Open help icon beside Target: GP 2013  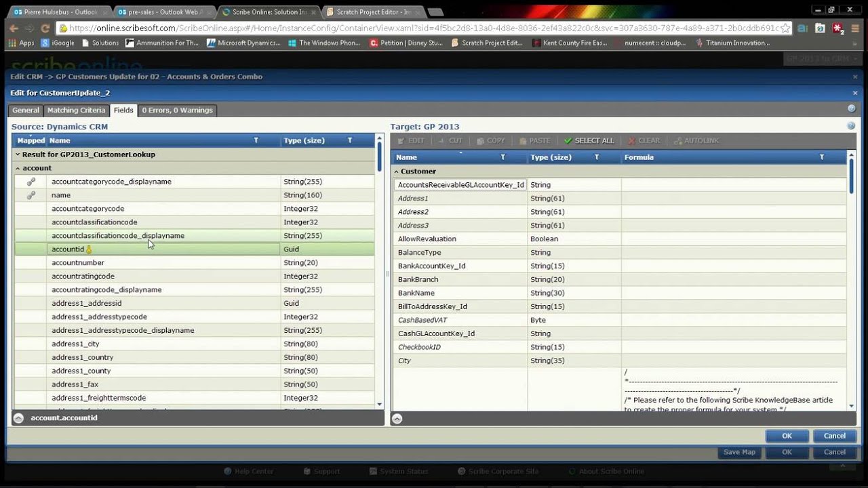tap(851, 126)
